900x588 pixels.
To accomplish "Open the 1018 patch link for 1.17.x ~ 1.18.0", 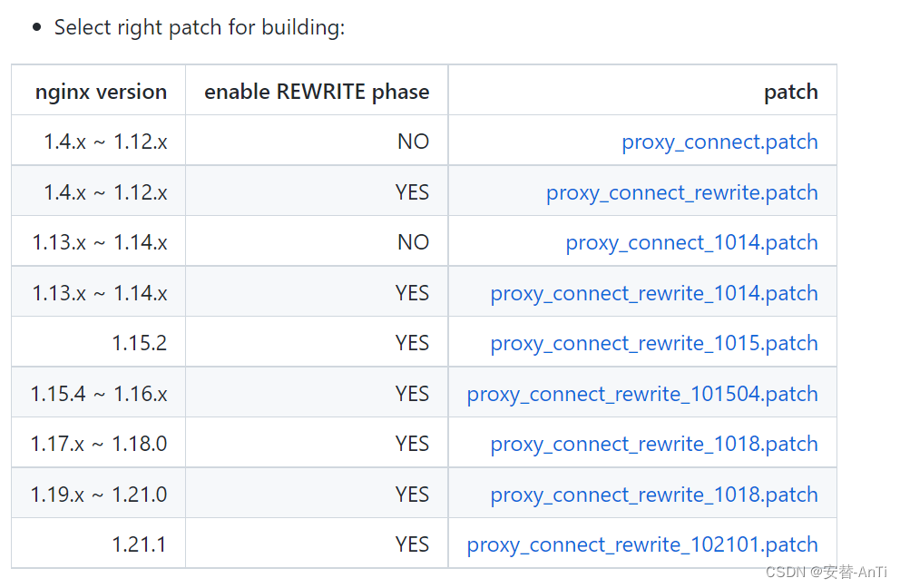I will 654,444.
